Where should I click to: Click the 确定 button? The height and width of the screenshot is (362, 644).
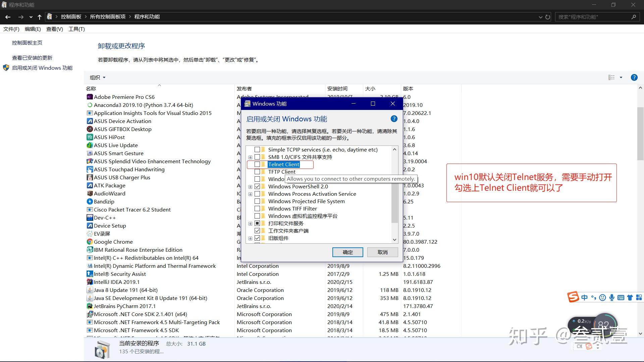[x=347, y=252]
